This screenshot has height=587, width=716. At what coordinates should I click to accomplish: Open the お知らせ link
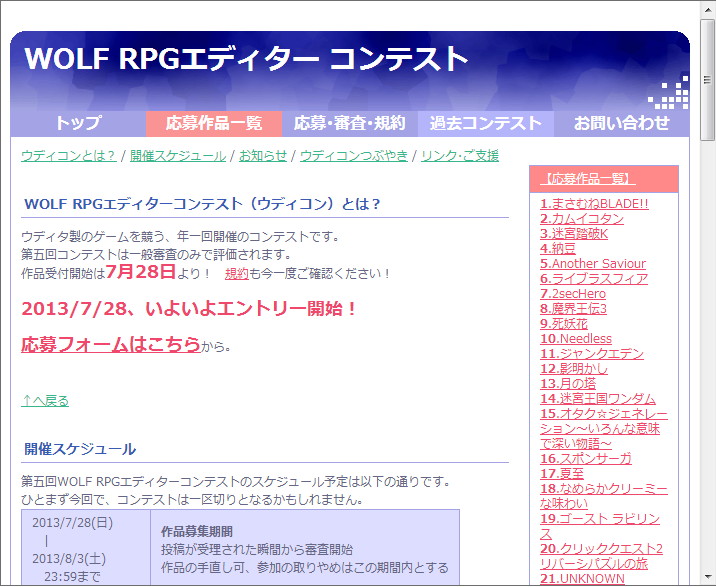[x=263, y=156]
